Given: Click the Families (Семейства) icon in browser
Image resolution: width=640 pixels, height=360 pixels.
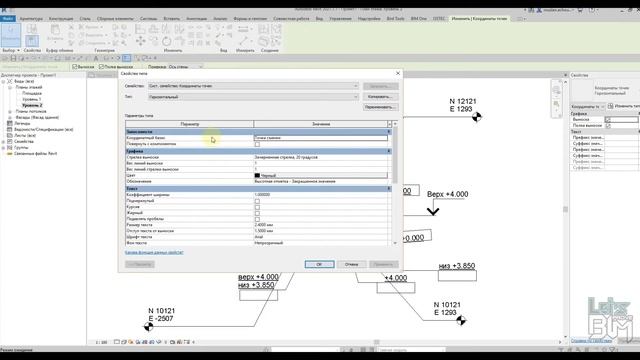Looking at the screenshot, I should (x=10, y=141).
